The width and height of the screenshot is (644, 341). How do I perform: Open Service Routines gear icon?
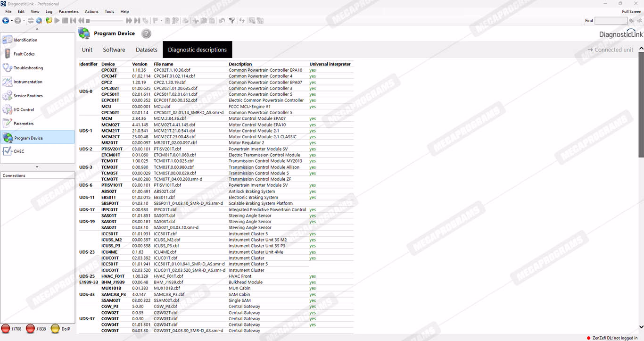7,96
